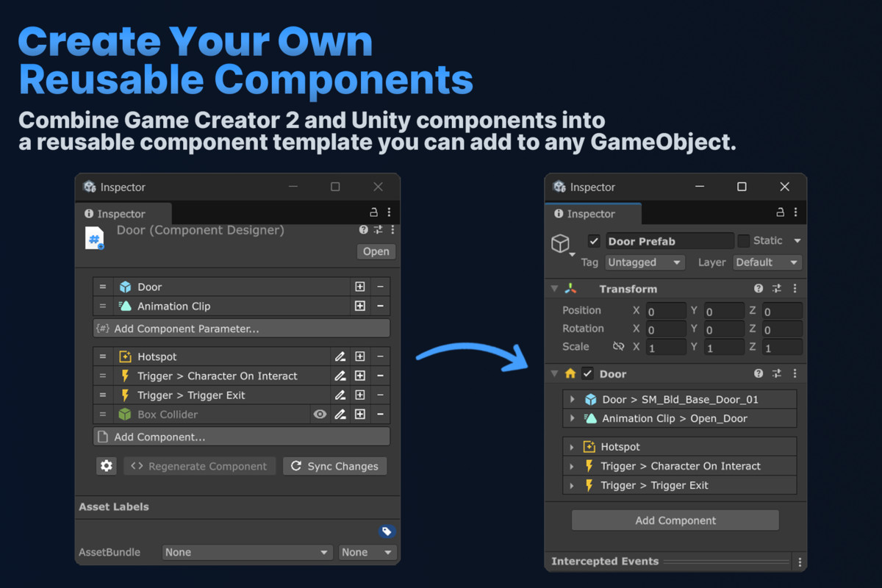Collapse Door component foldout
Image resolution: width=882 pixels, height=588 pixels.
[555, 373]
